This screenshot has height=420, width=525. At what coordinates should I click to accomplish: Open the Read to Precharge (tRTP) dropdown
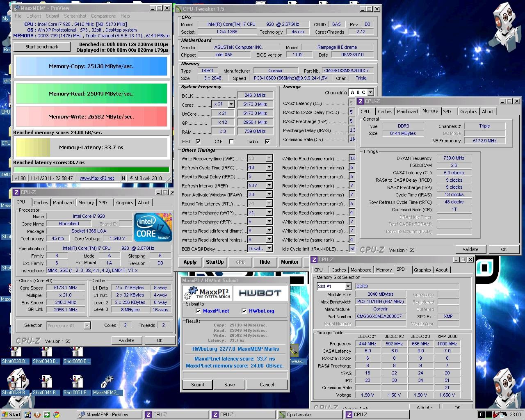(x=269, y=222)
